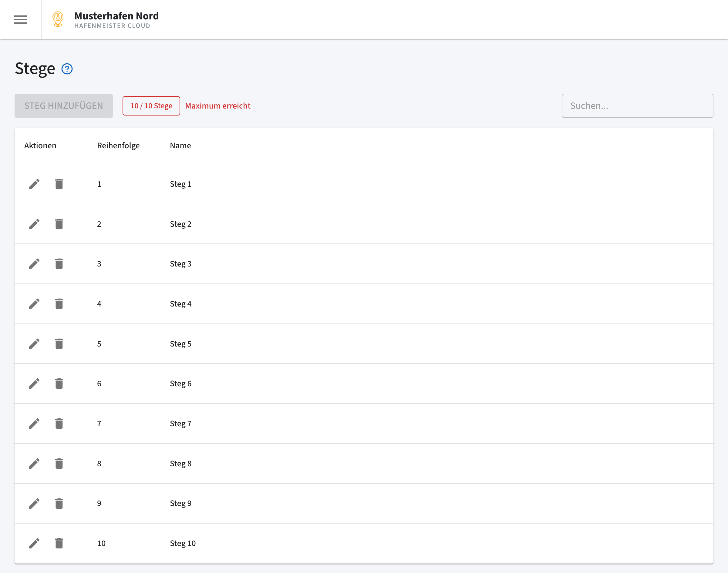Click the anchor harbor logo
The width and height of the screenshot is (728, 573).
click(58, 19)
